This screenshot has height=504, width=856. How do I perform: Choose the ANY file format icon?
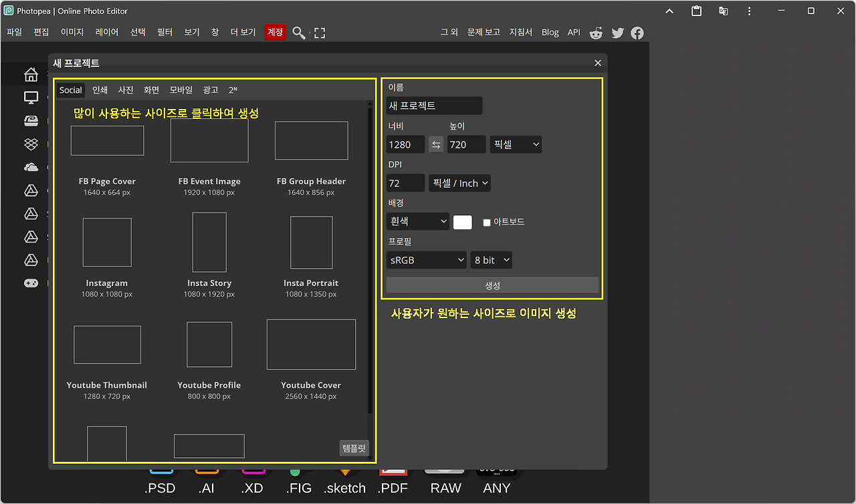coord(497,483)
